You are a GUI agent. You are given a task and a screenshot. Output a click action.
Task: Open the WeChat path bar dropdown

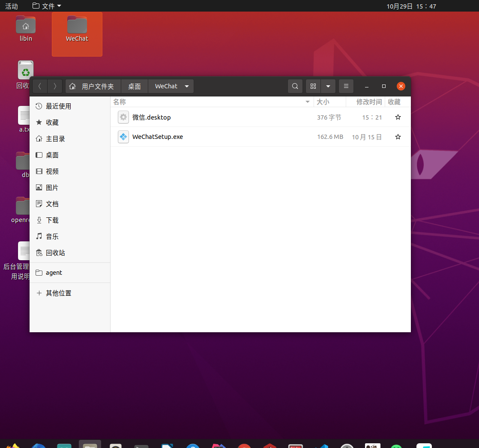(x=187, y=86)
